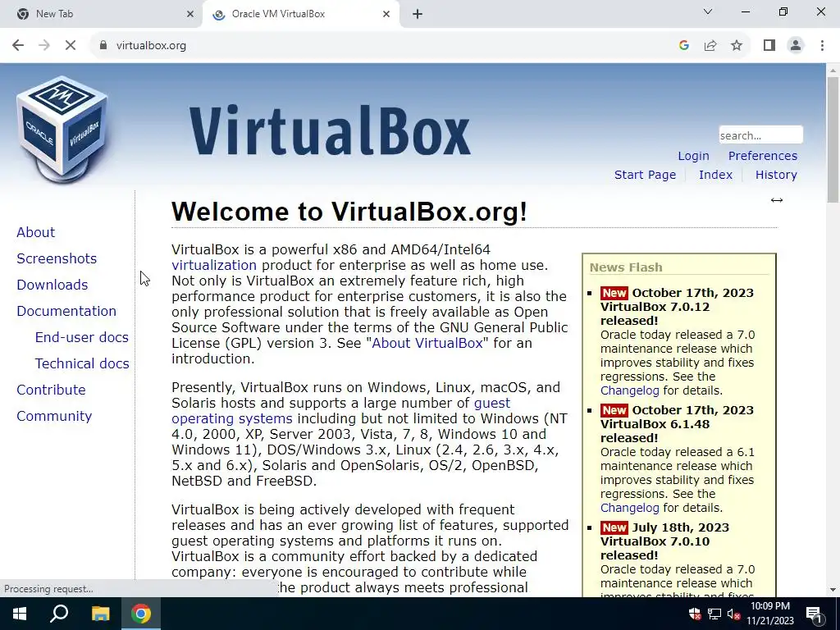Open the muted volume tray icon
Screen dimensions: 840x630
tap(733, 614)
